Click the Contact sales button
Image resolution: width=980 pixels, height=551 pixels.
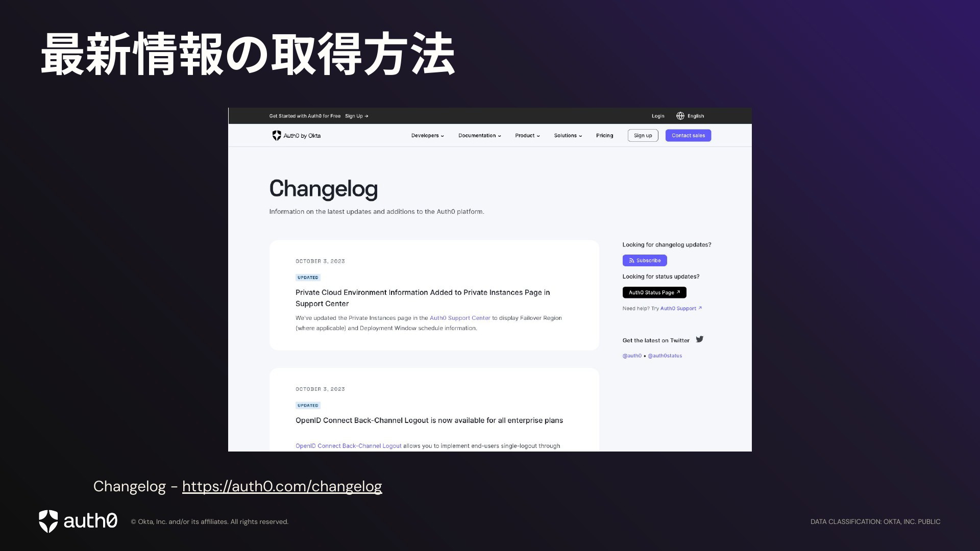[688, 136]
